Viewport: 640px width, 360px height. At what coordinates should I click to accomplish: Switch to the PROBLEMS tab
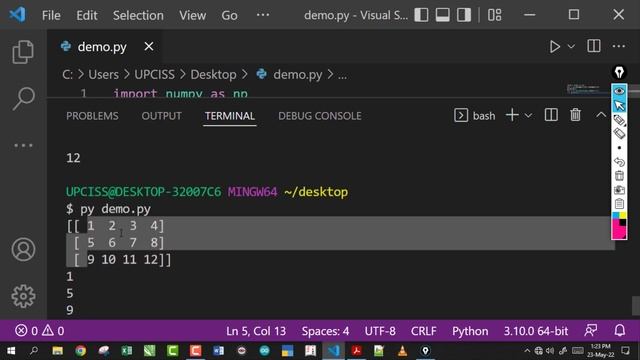coord(92,116)
